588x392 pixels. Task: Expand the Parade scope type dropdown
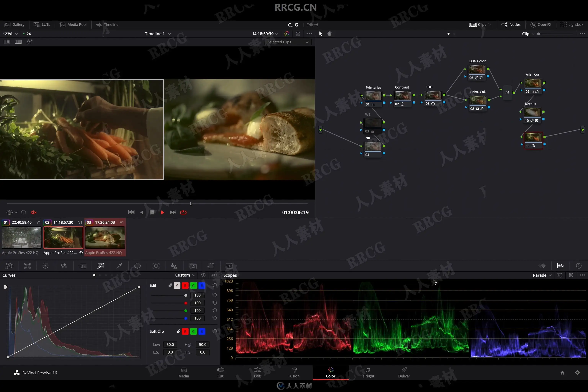pos(542,275)
